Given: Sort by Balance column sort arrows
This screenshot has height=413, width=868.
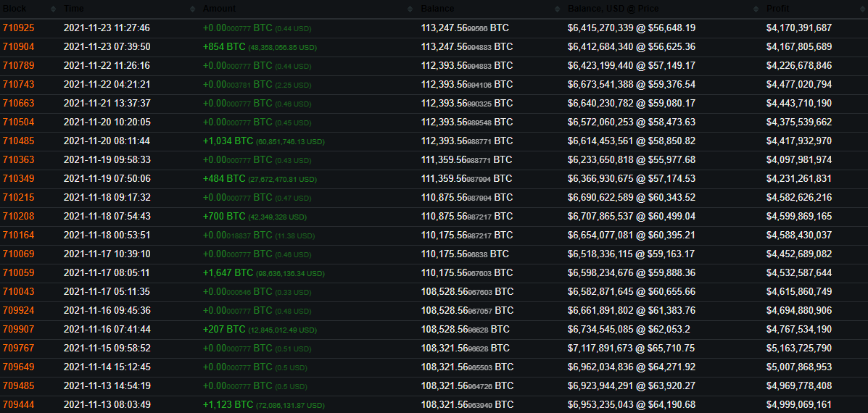Looking at the screenshot, I should 558,9.
